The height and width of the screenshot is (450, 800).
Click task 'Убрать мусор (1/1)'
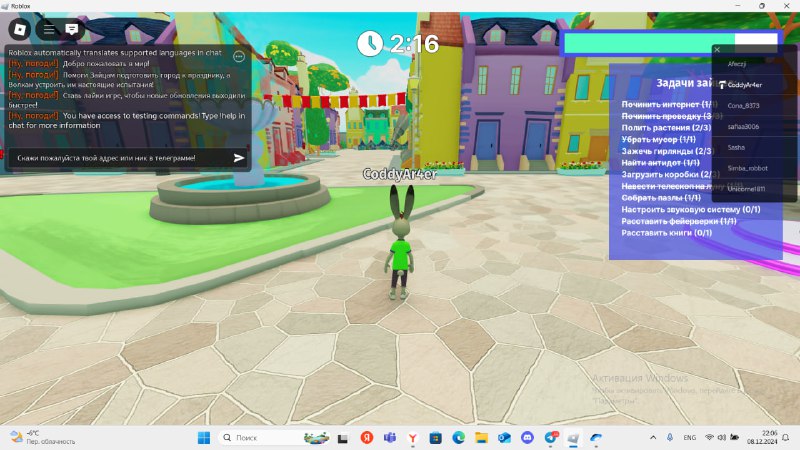658,139
